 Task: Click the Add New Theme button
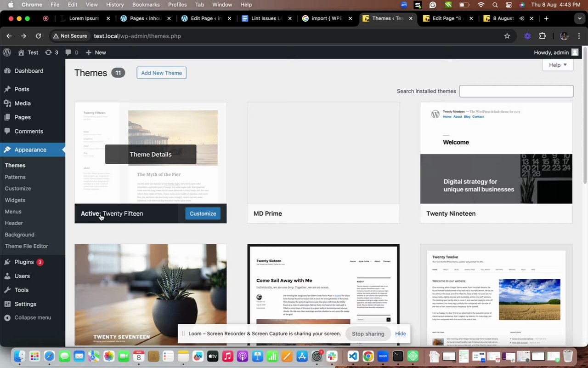161,73
